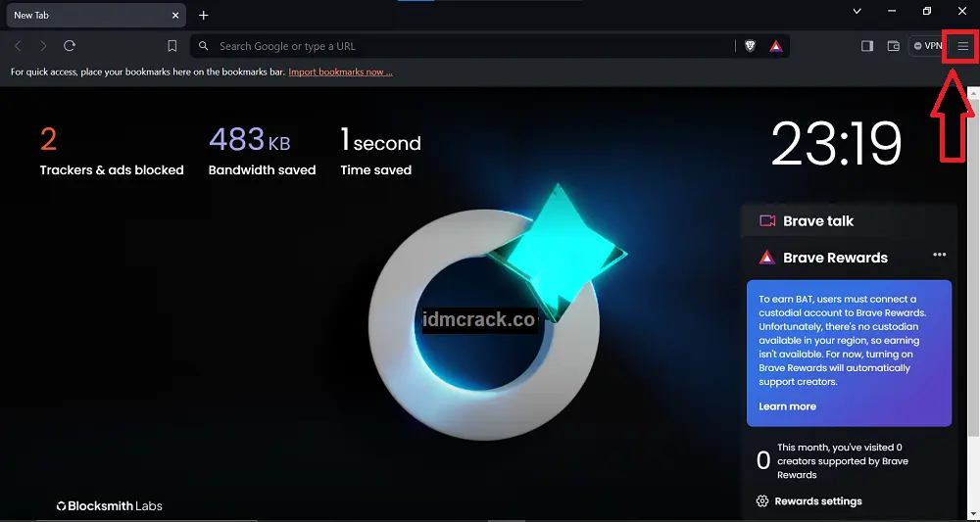
Task: Go forward with the forward arrow
Action: coord(43,46)
